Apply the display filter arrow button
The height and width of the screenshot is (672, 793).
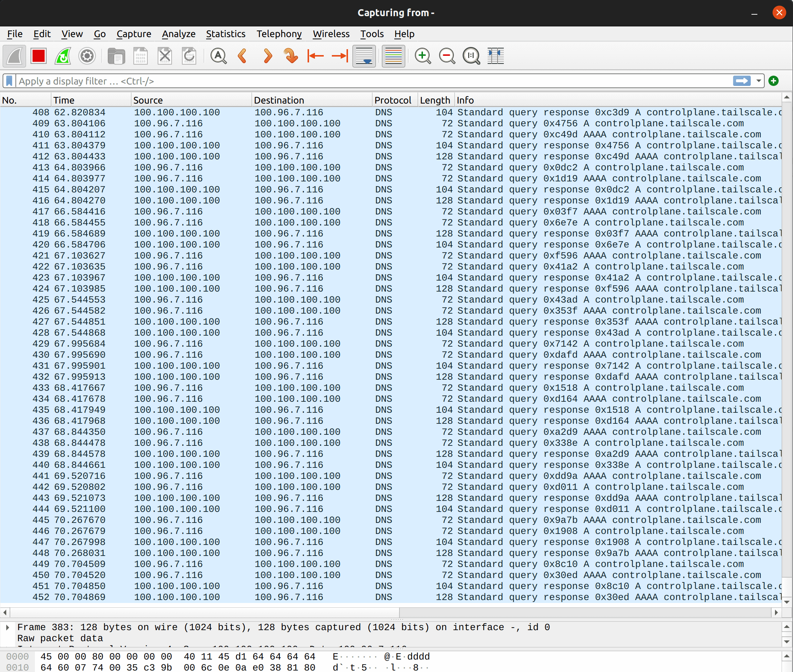(742, 81)
